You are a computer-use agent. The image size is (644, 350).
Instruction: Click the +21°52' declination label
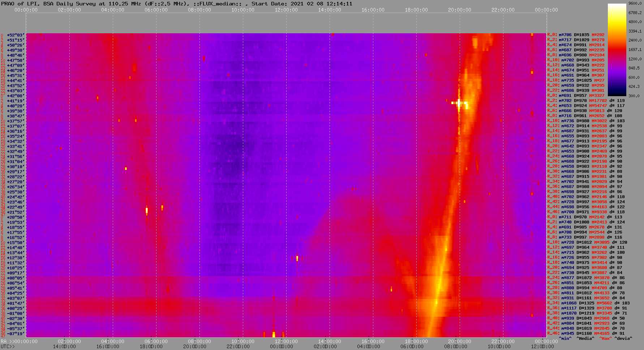[15, 212]
